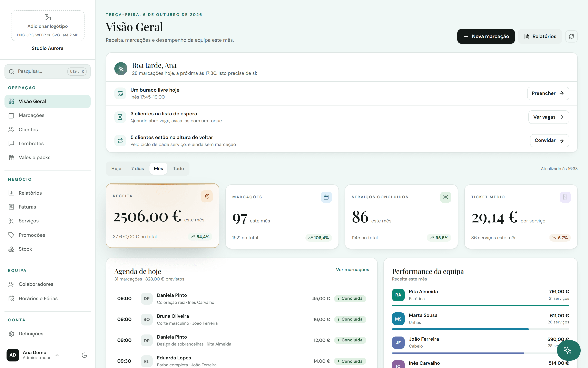588x368 pixels.
Task: Click the sparkle icon beside Boa tarde, Ana
Action: tap(121, 69)
